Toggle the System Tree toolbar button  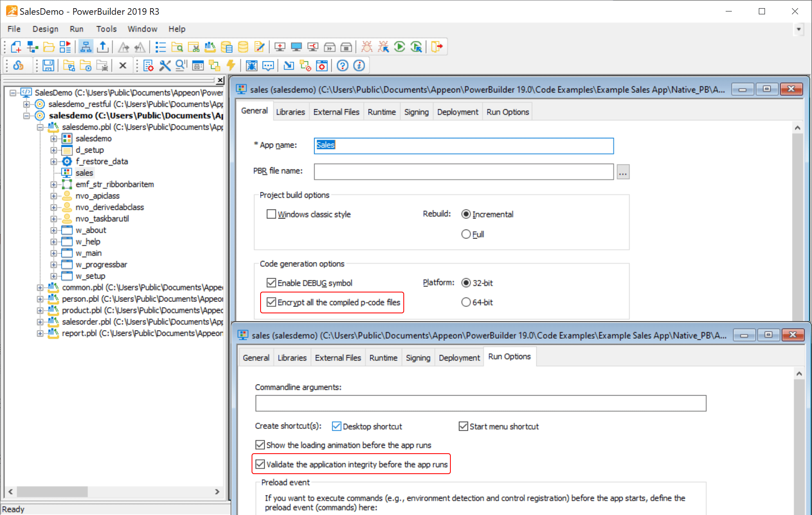tap(85, 47)
